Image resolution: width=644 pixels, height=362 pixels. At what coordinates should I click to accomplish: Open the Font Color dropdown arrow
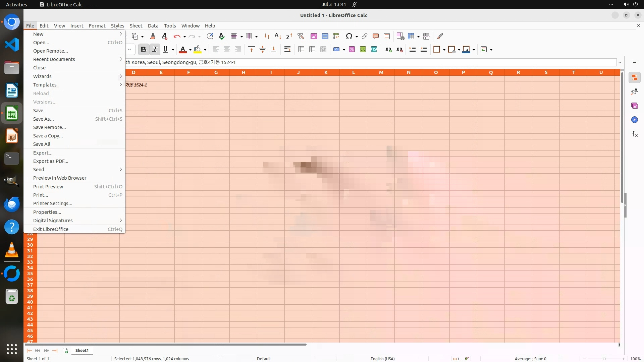pos(190,50)
